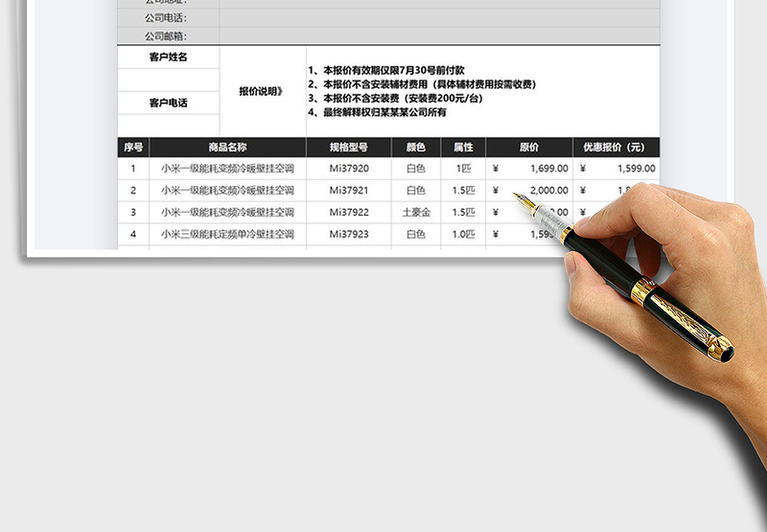767x532 pixels.
Task: Click the blank cell below 客户电话
Action: (169, 126)
